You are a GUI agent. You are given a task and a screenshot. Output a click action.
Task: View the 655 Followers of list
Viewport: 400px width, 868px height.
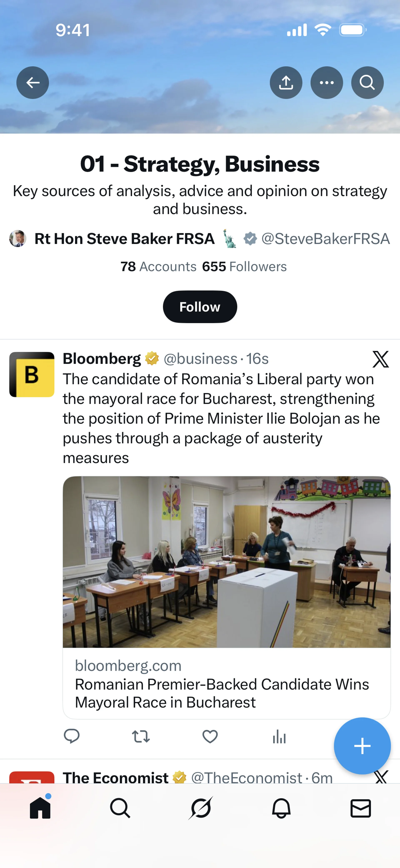(x=244, y=267)
